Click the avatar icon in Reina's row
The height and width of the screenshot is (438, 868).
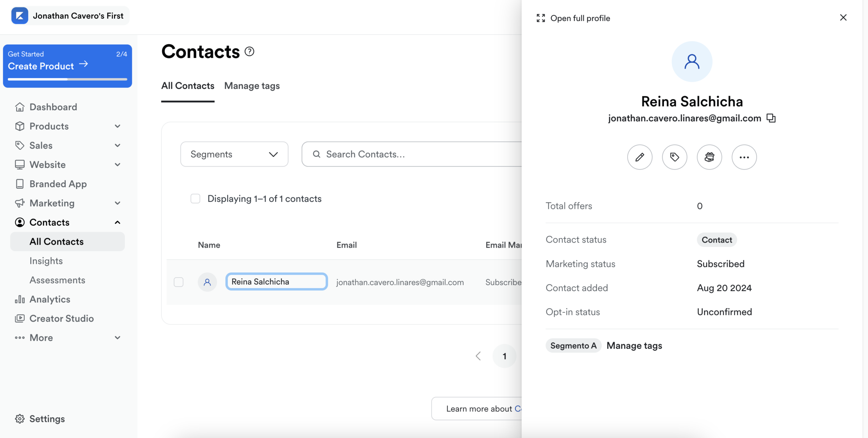pos(207,282)
